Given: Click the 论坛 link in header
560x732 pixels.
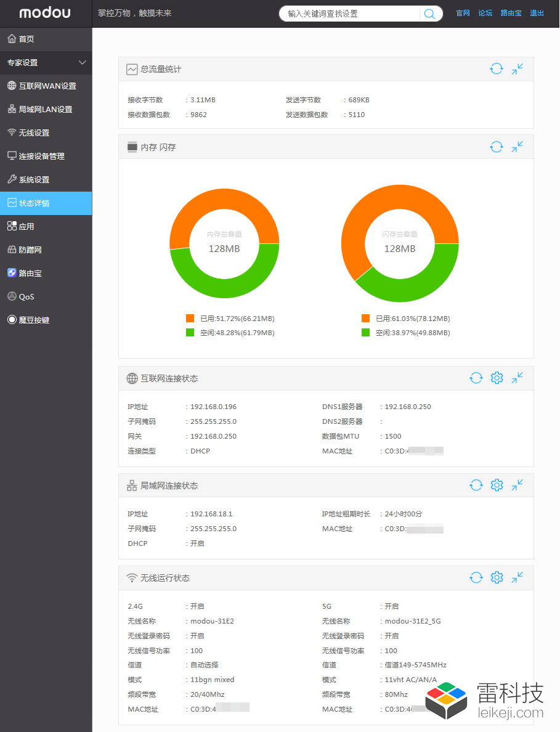Looking at the screenshot, I should coord(485,13).
